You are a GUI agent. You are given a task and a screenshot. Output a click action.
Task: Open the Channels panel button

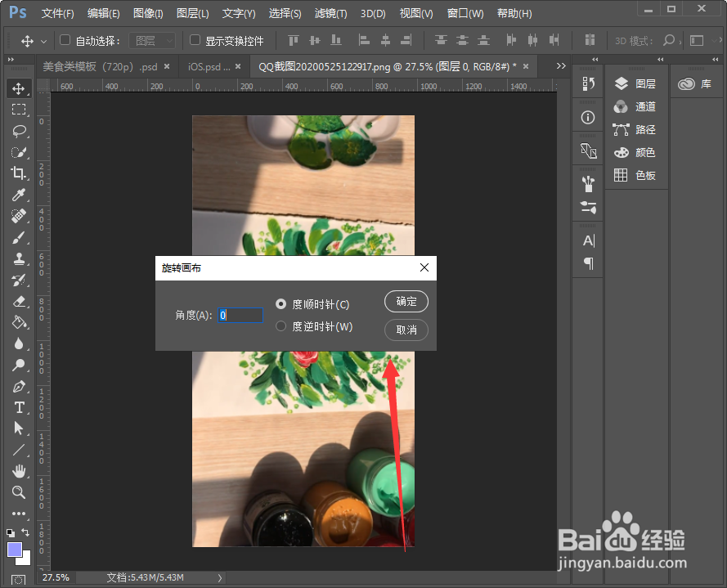click(x=635, y=106)
